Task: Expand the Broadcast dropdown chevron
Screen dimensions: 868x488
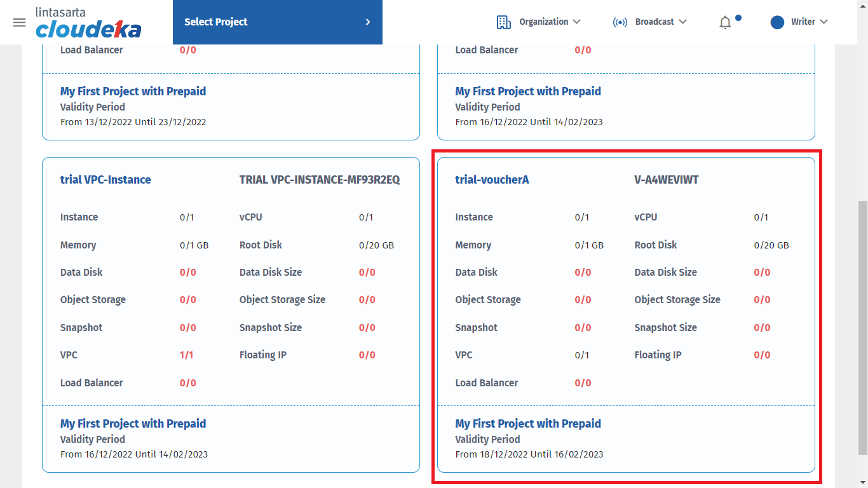Action: click(683, 22)
